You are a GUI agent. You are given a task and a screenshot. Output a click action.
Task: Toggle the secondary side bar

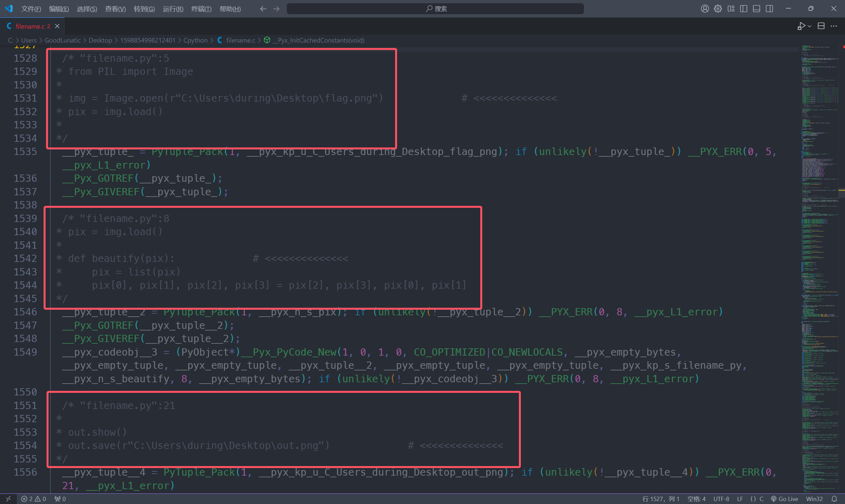pyautogui.click(x=769, y=9)
